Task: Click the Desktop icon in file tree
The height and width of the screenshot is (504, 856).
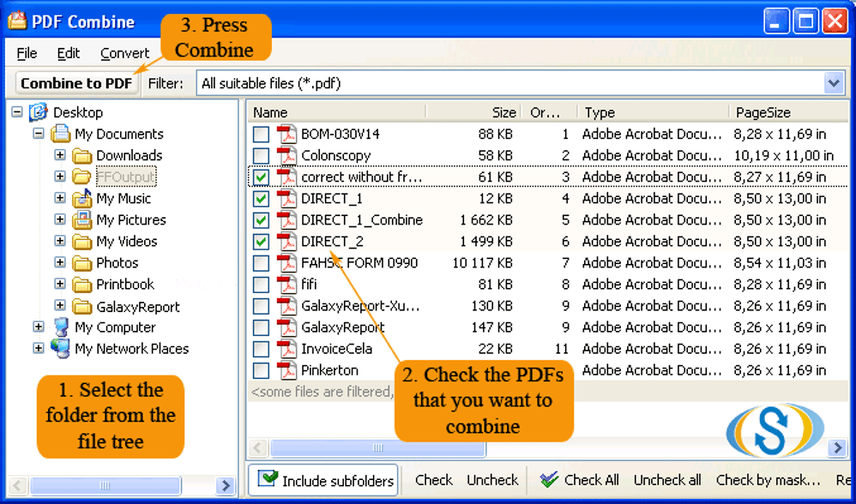Action: [x=39, y=112]
